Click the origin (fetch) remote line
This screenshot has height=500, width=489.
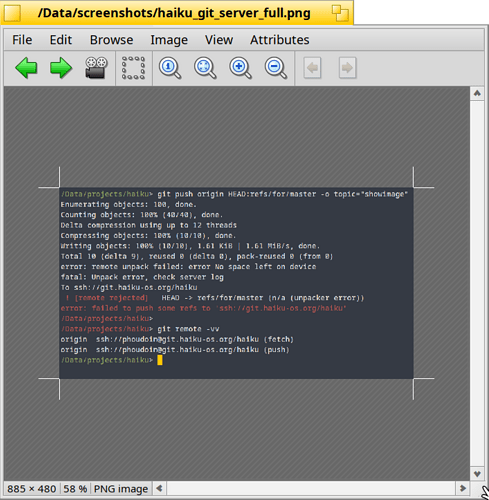(x=177, y=339)
